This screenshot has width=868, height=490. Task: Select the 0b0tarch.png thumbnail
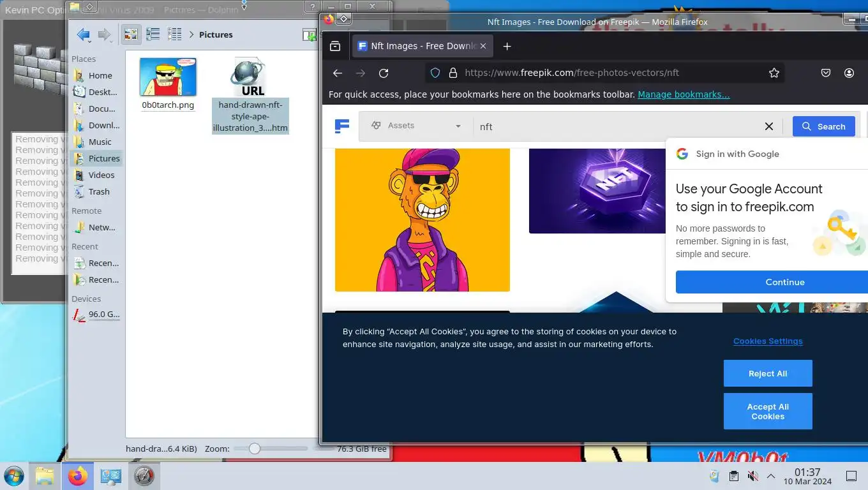(x=168, y=77)
